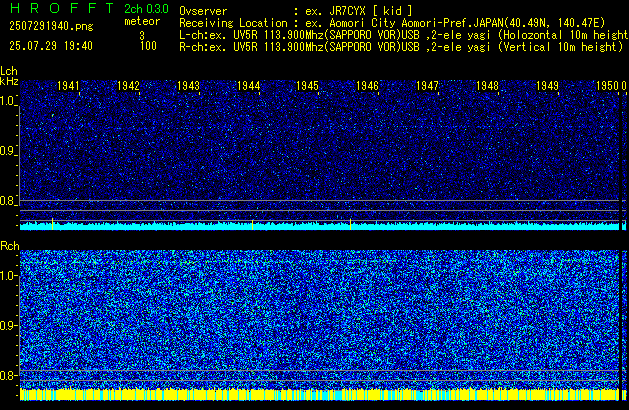Click the 0.8 kHz label on Lch axis
Viewport: 629px width, 410px height.
[x=8, y=201]
